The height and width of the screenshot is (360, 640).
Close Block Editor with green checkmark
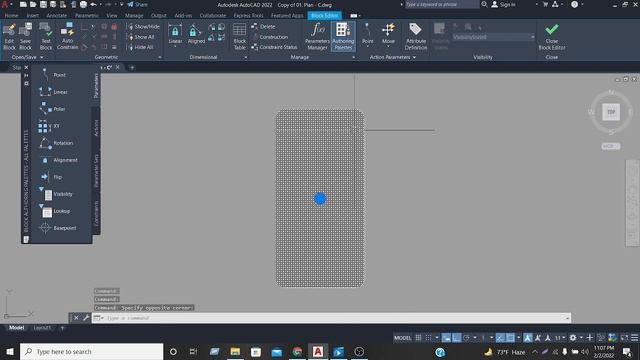(x=551, y=36)
